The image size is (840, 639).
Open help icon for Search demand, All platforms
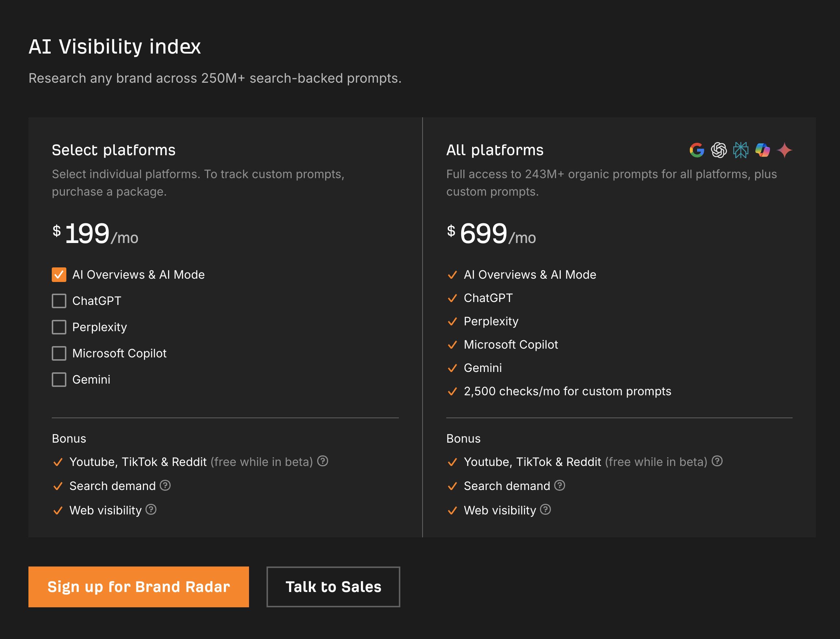[x=560, y=485]
